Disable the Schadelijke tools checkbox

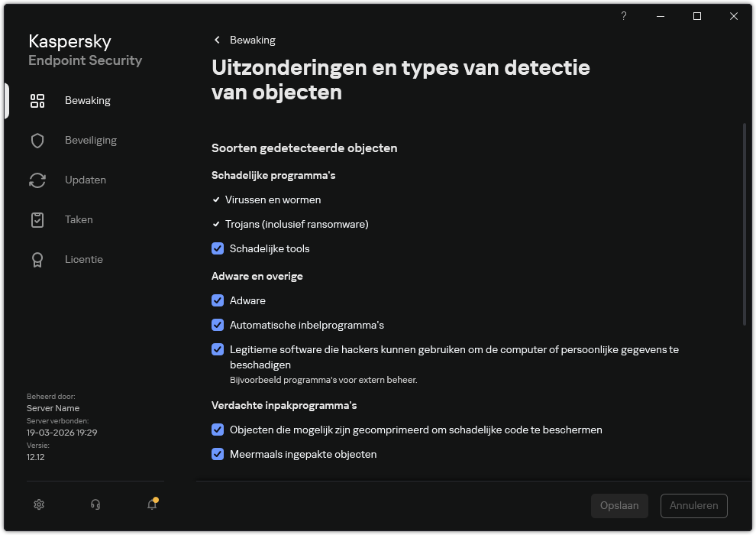(x=218, y=248)
